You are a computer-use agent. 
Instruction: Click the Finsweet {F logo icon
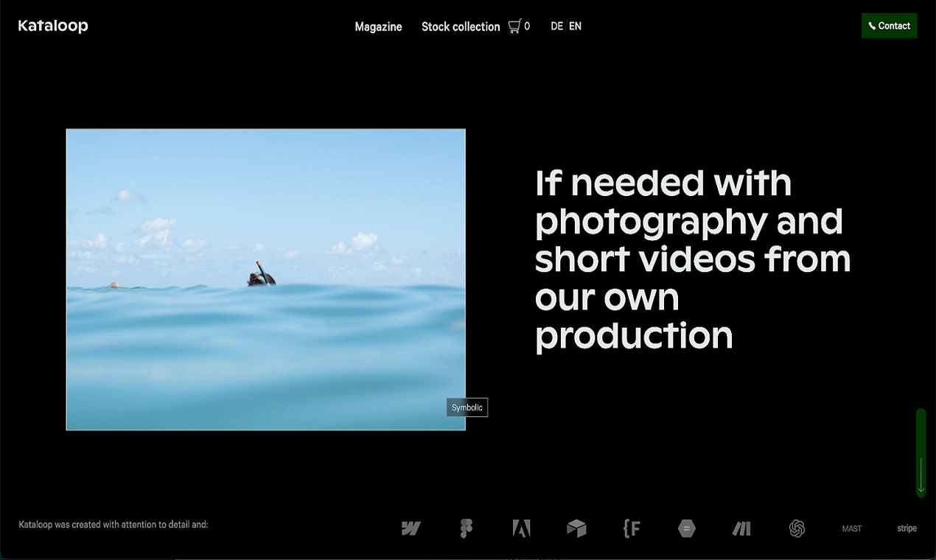pos(631,528)
